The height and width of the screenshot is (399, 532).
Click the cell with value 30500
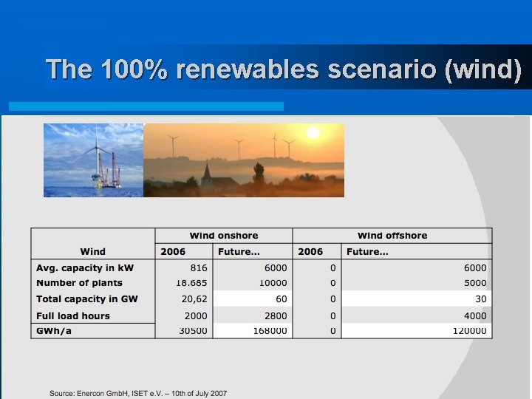pos(184,330)
